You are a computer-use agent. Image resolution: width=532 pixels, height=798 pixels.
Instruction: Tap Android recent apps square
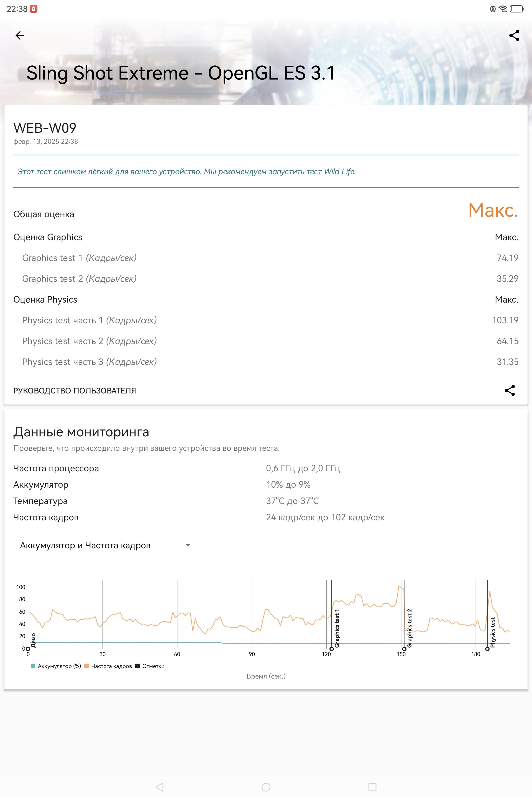pyautogui.click(x=372, y=787)
